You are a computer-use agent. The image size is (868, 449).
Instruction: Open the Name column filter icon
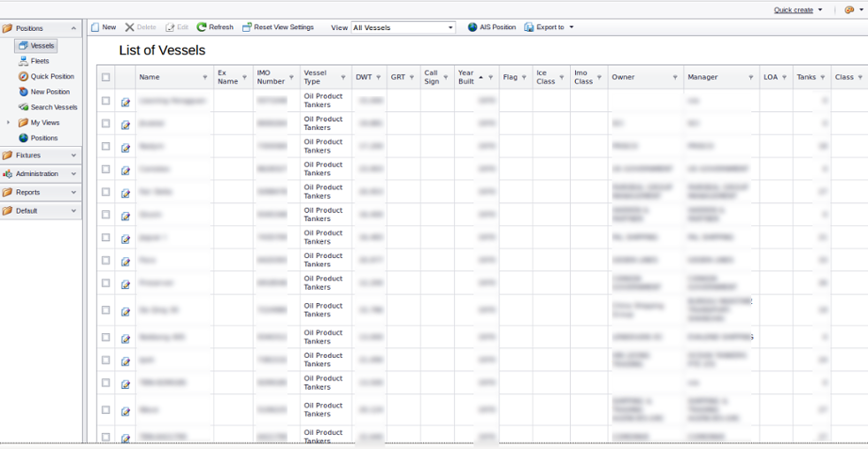point(205,78)
